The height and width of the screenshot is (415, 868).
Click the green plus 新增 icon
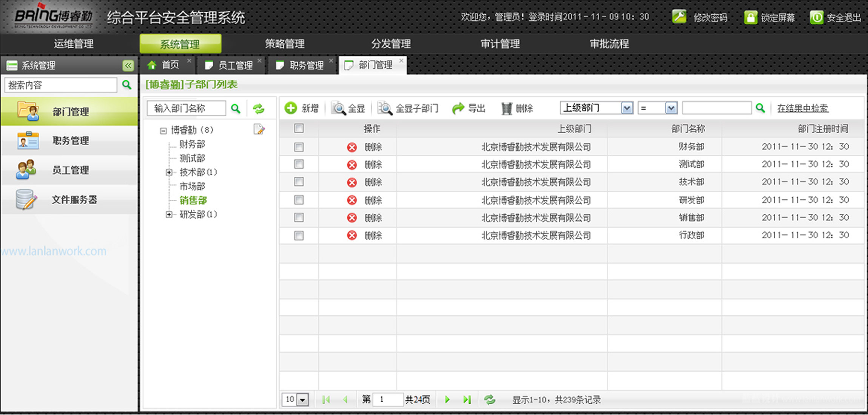click(x=291, y=108)
